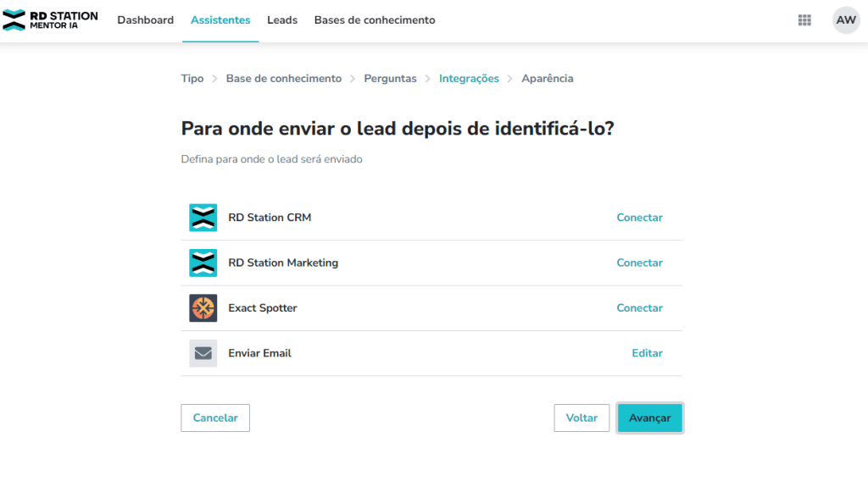Screen dimensions: 868x498
Task: Click the Exact Spotter label
Action: pyautogui.click(x=263, y=308)
